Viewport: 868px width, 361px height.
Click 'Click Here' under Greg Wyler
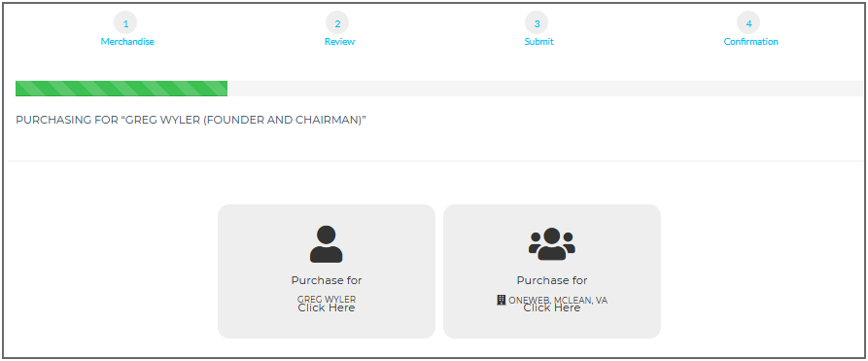pos(327,307)
